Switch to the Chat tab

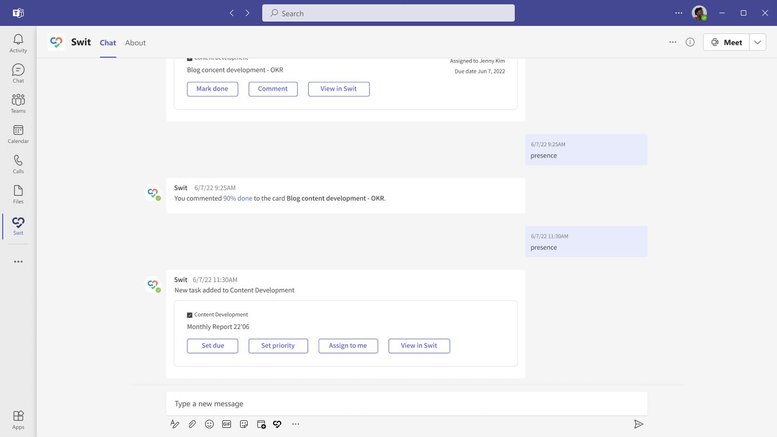tap(108, 43)
